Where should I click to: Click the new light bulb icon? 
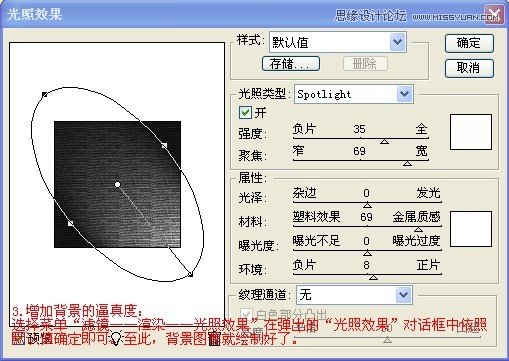click(x=116, y=338)
